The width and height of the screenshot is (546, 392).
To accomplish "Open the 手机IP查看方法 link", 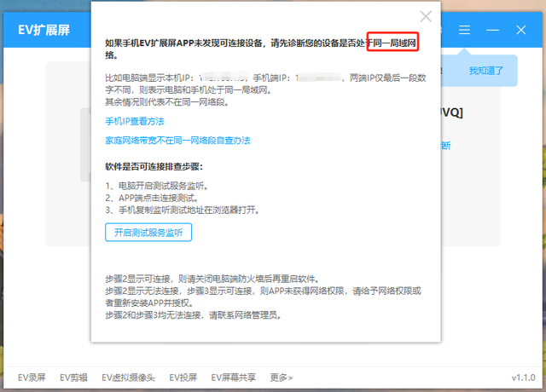I will tap(135, 121).
